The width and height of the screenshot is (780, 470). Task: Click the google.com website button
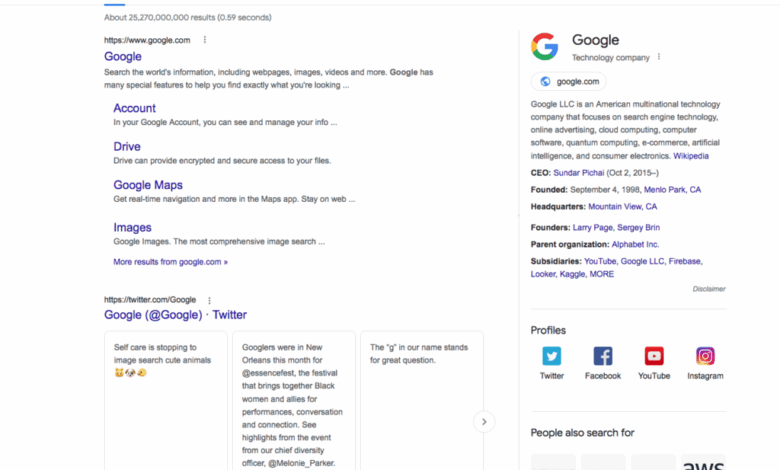569,82
